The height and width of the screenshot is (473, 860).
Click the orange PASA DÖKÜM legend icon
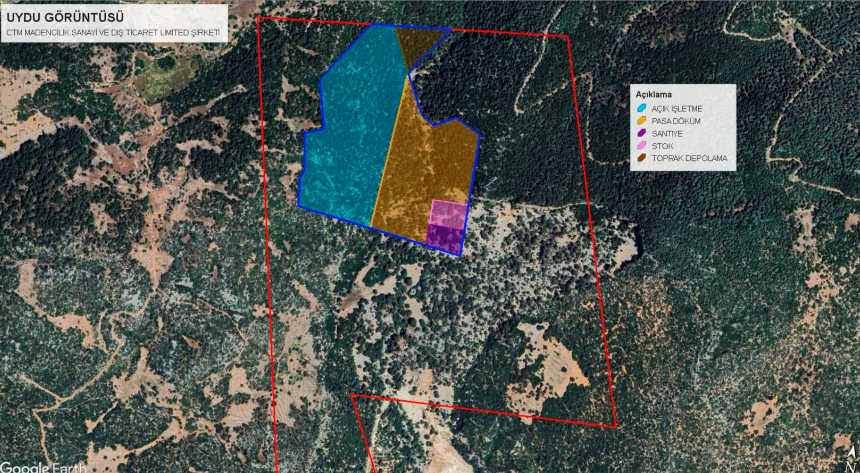pos(641,120)
